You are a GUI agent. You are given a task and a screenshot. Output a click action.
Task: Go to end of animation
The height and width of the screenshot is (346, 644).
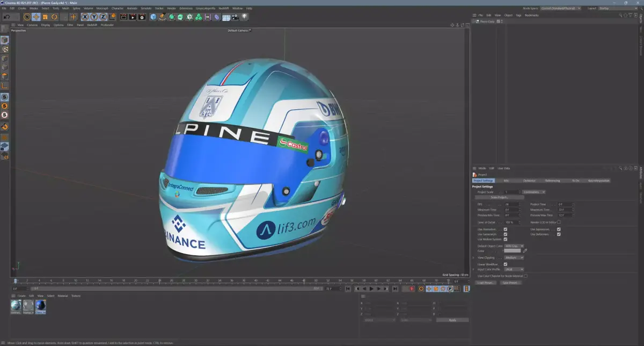click(395, 289)
